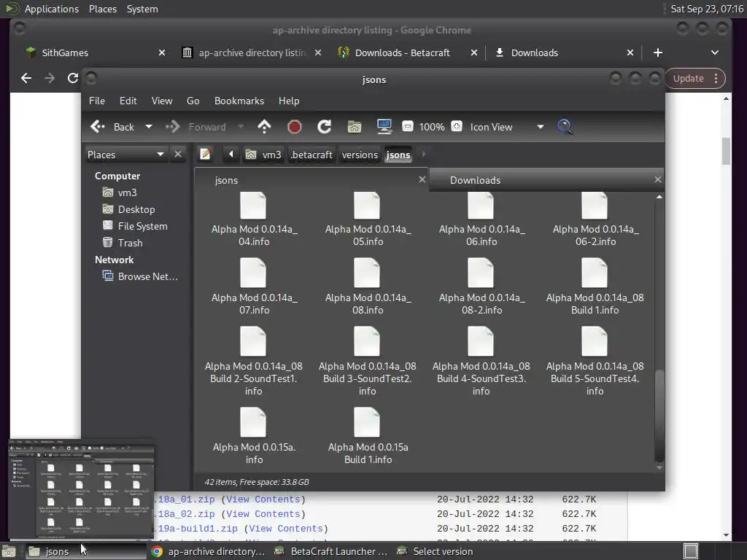
Task: Open the View menu
Action: (x=162, y=101)
